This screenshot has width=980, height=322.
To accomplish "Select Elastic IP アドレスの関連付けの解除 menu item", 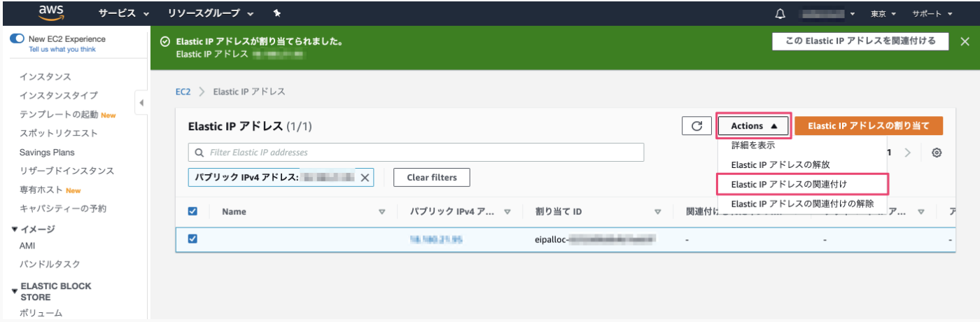I will click(802, 204).
